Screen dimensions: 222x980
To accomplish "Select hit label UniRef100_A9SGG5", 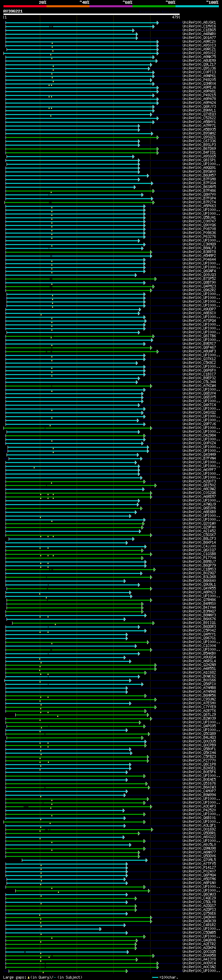I will coord(199,156).
